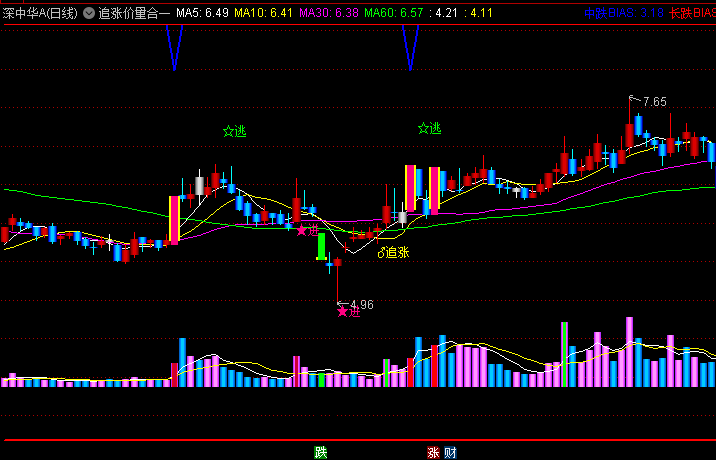
Task: Click the ★进 buy signal near the MA lines
Action: click(x=307, y=230)
